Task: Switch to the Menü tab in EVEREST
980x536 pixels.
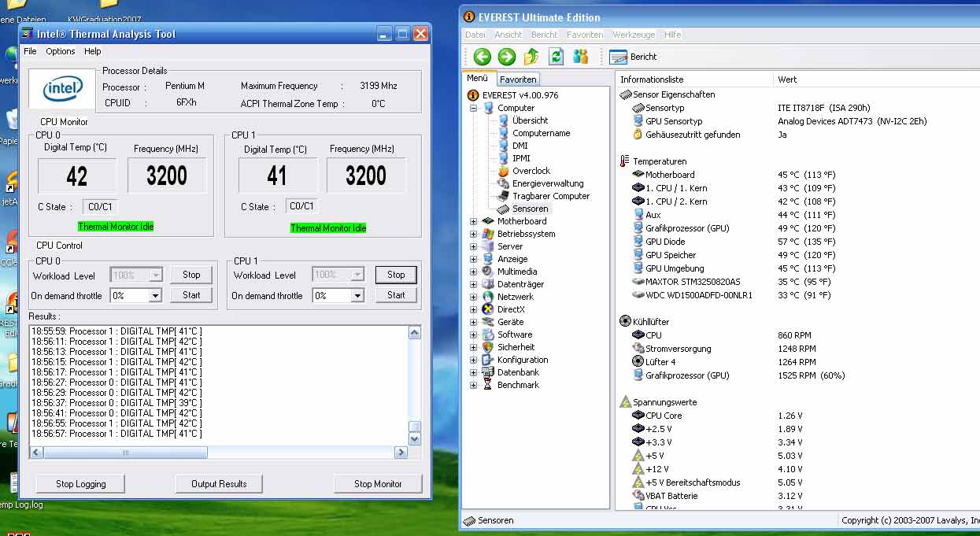Action: (478, 79)
